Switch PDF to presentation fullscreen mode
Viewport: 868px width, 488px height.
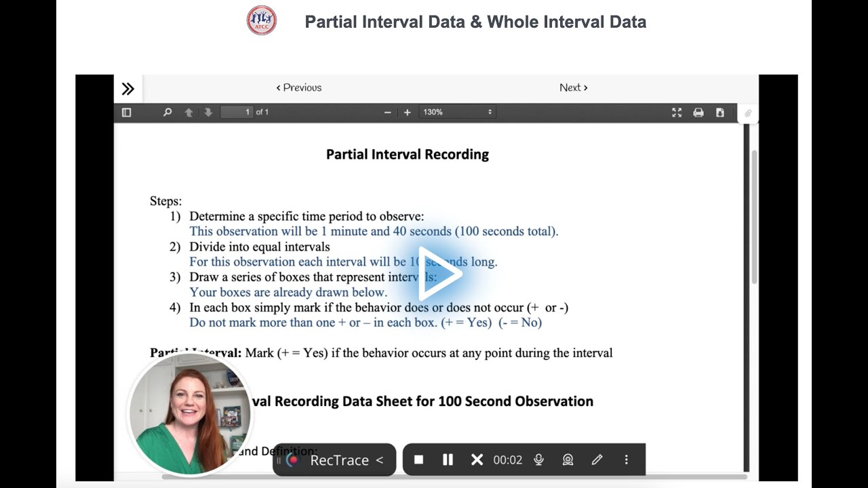click(677, 113)
